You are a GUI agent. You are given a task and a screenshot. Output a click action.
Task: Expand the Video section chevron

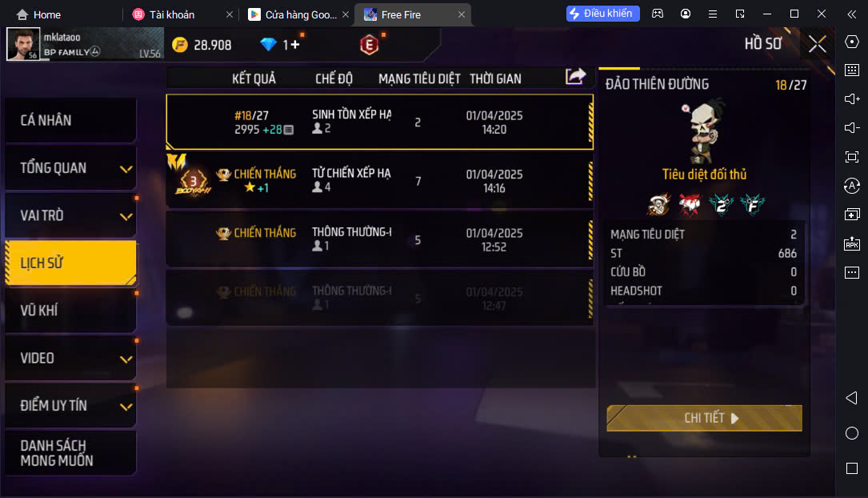126,359
